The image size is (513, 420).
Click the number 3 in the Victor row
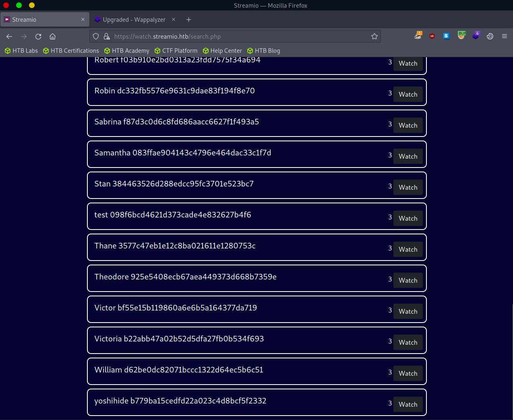[x=390, y=310]
